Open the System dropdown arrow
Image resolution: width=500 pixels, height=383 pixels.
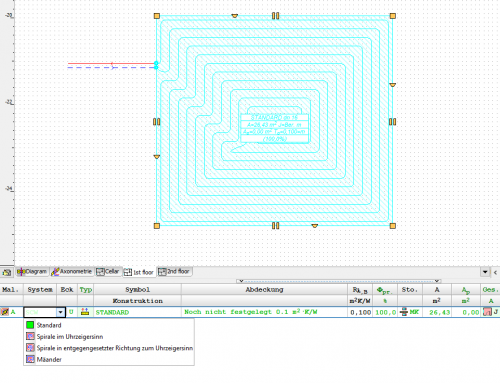coord(60,312)
